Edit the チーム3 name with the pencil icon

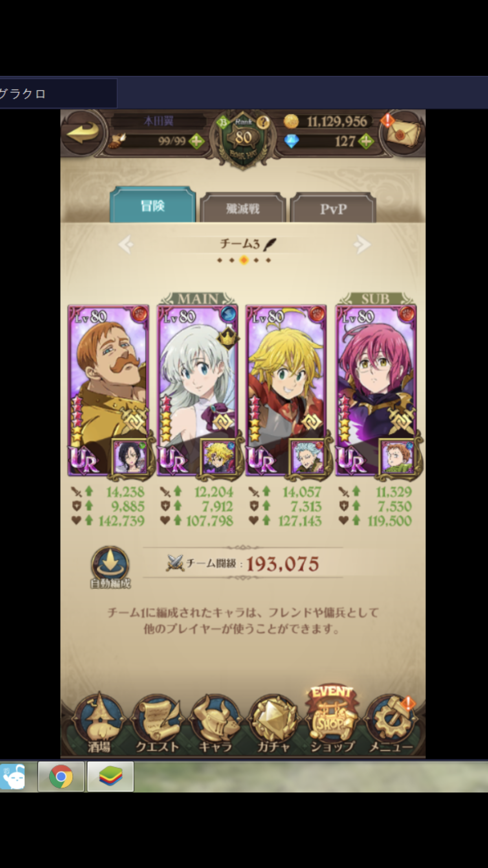270,245
